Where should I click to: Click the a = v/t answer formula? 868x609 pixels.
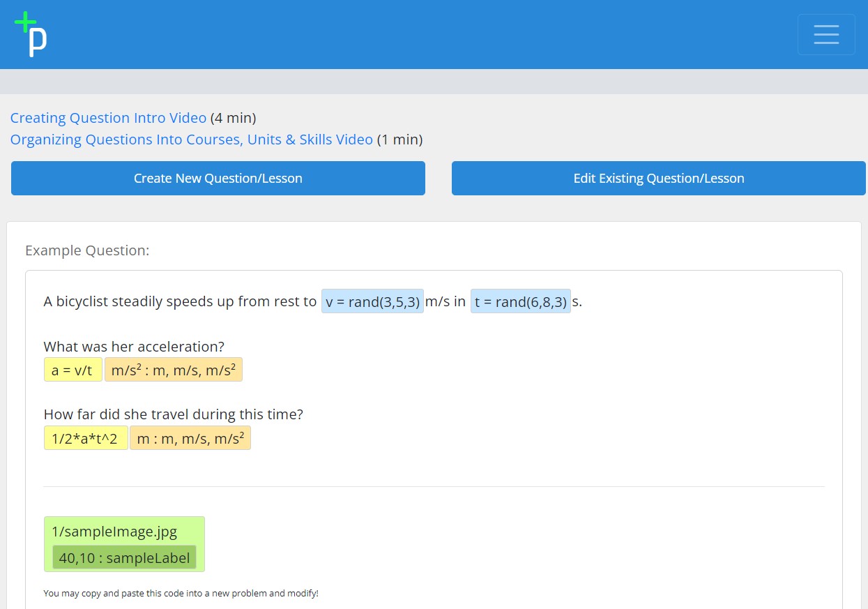pyautogui.click(x=73, y=370)
